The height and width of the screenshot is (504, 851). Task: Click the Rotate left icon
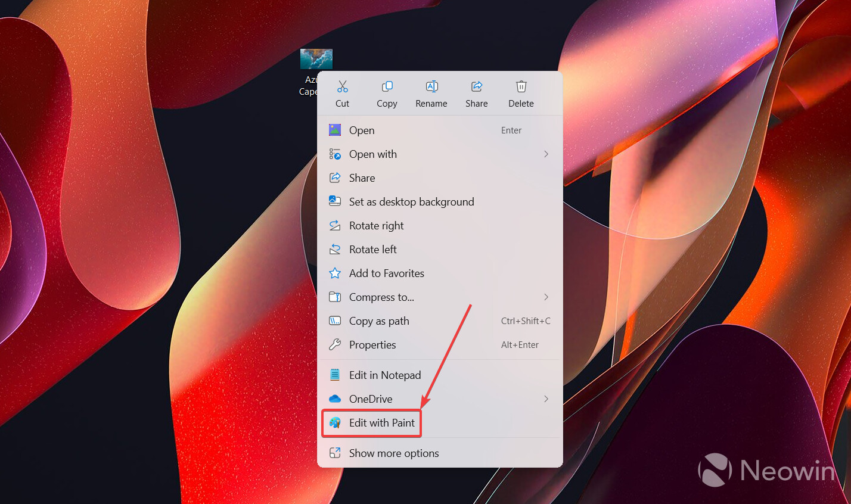coord(335,249)
